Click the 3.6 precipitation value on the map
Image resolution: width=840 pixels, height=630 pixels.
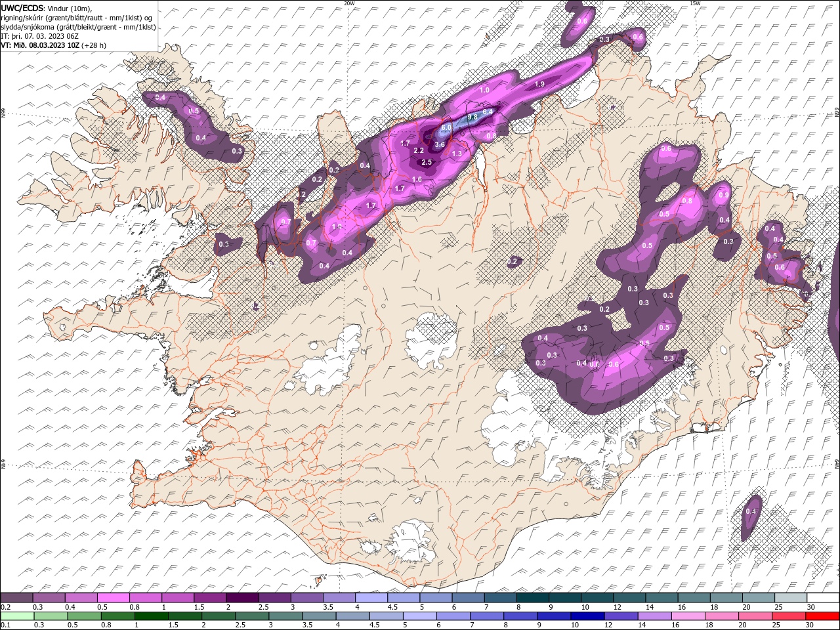[x=440, y=144]
